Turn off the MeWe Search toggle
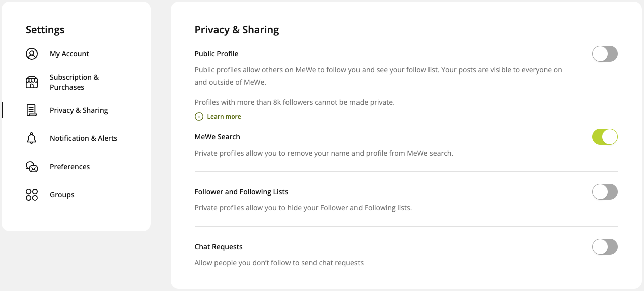The height and width of the screenshot is (291, 644). (x=605, y=137)
